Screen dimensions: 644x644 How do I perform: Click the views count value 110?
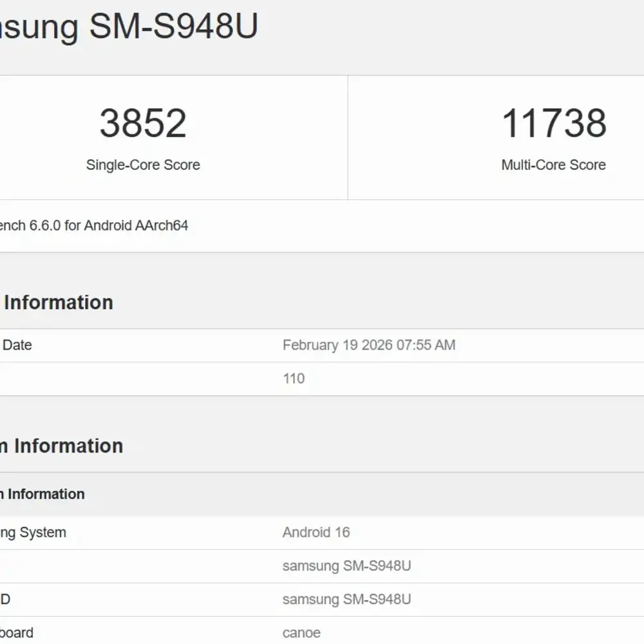pyautogui.click(x=294, y=379)
